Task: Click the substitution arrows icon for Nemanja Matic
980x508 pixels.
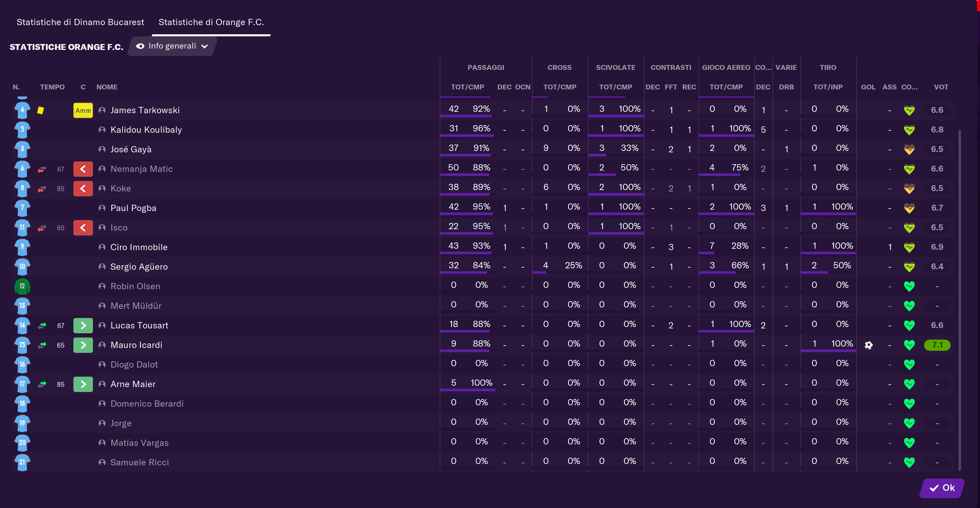Action: pos(42,169)
